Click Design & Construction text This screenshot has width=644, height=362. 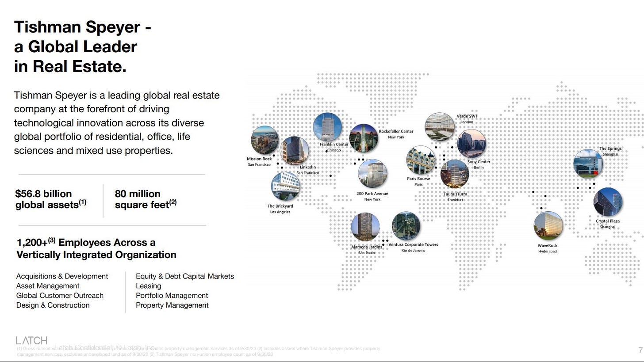point(53,305)
